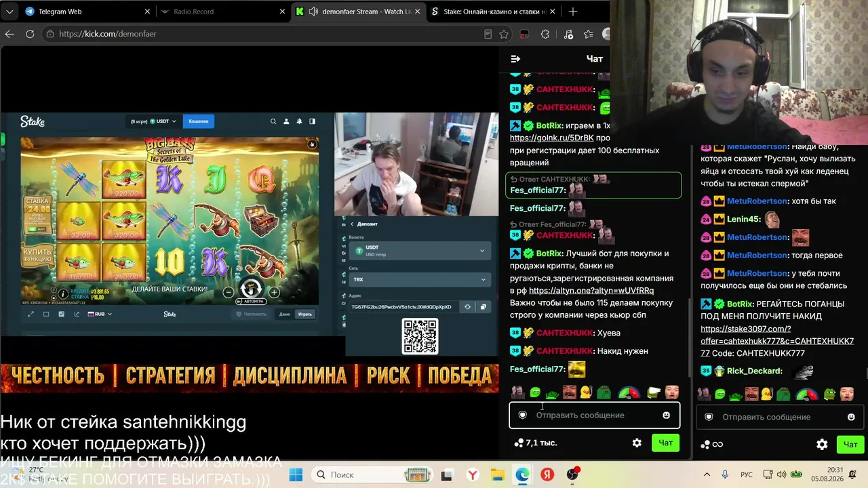Click the Stake logo in the stream
The height and width of the screenshot is (488, 868).
[x=32, y=121]
